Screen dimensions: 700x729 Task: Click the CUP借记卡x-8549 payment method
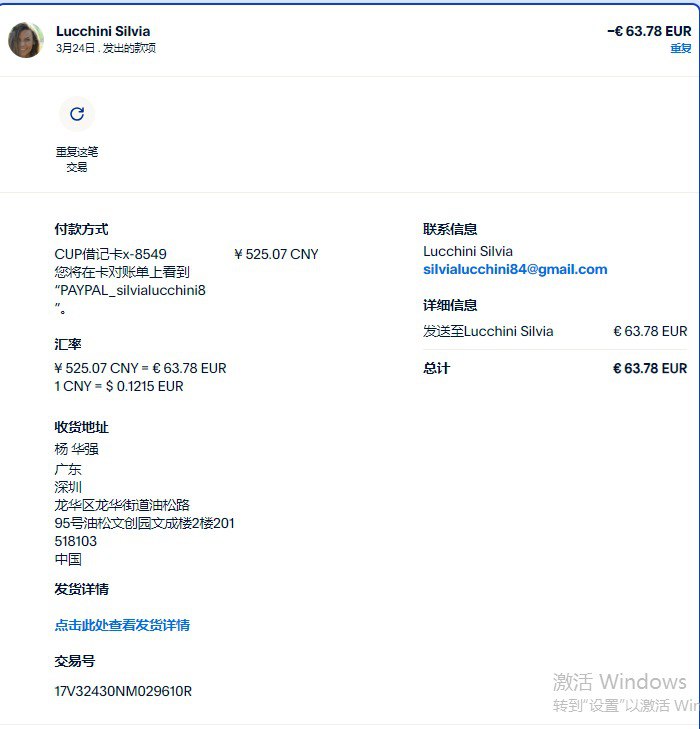tap(111, 254)
